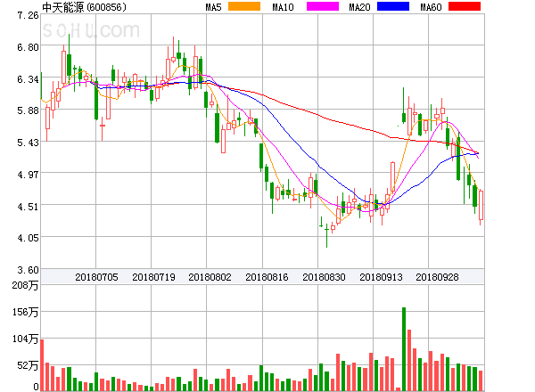
Task: Select the 20180928 date marker
Action: coord(437,277)
